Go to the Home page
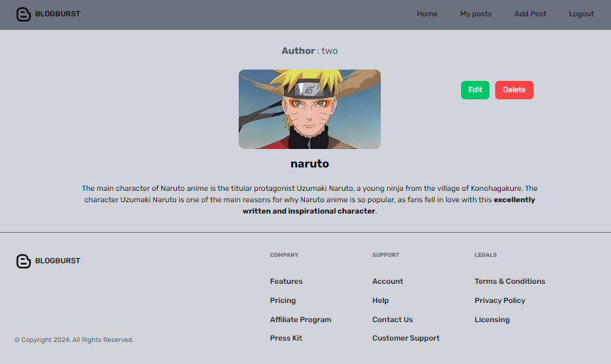This screenshot has width=611, height=364. 427,14
